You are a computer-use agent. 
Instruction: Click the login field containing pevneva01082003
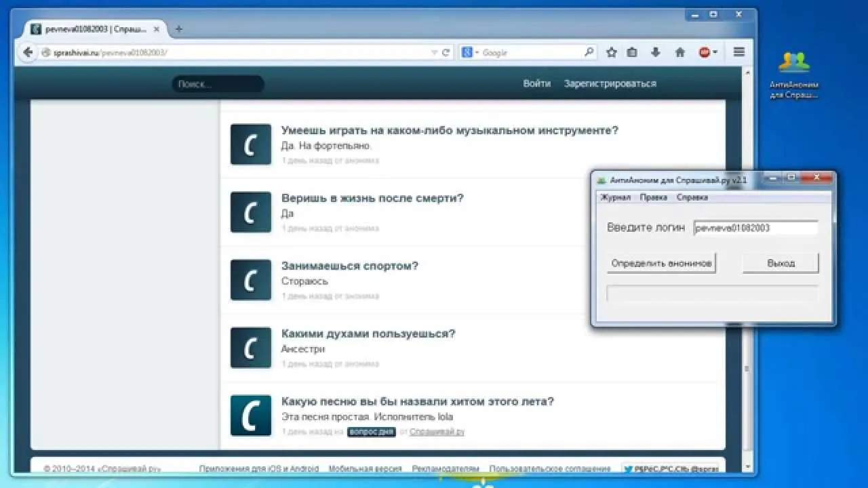click(x=755, y=228)
